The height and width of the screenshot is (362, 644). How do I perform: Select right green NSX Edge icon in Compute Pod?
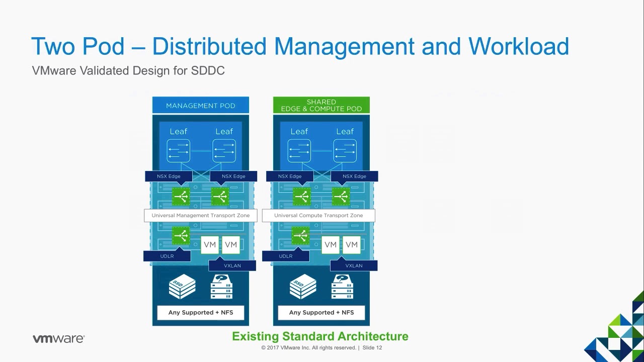click(x=341, y=197)
